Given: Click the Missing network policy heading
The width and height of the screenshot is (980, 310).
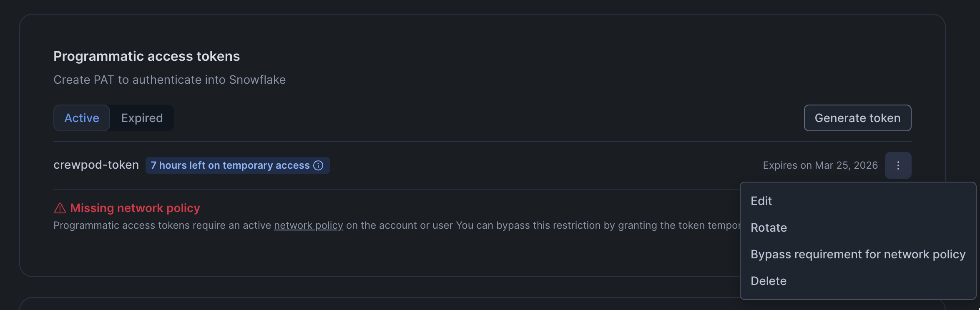Looking at the screenshot, I should (135, 208).
